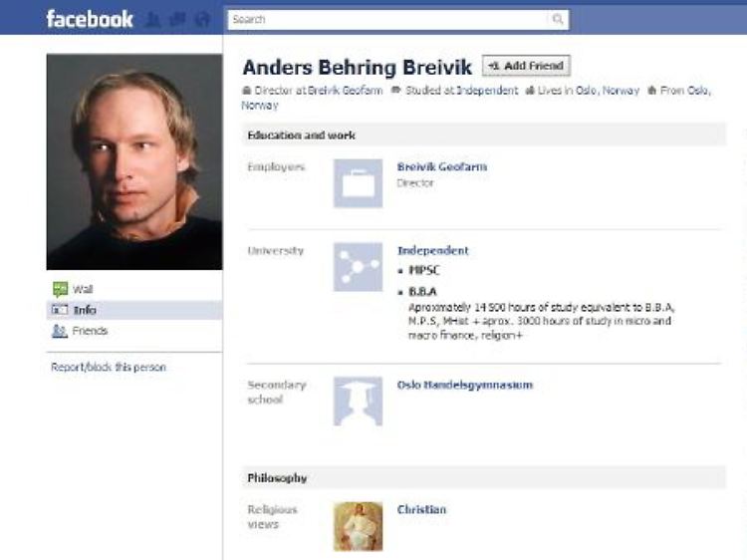
Task: Click the search magnifier icon
Action: [x=557, y=19]
